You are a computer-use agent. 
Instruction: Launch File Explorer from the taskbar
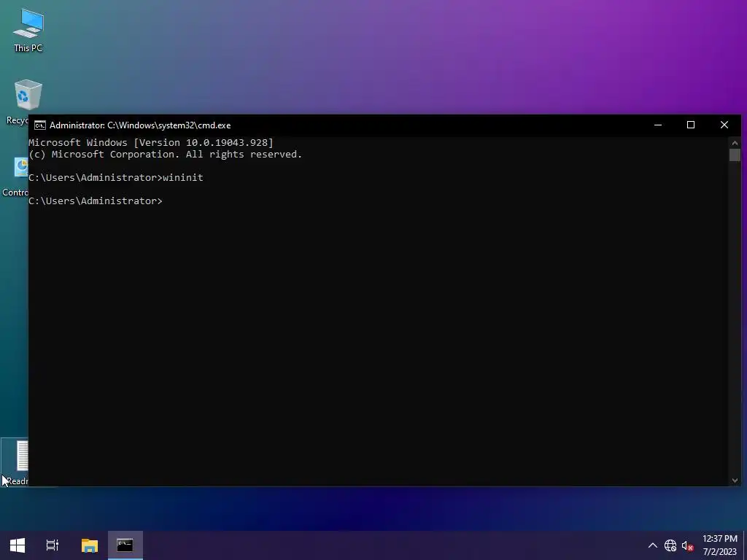click(89, 545)
